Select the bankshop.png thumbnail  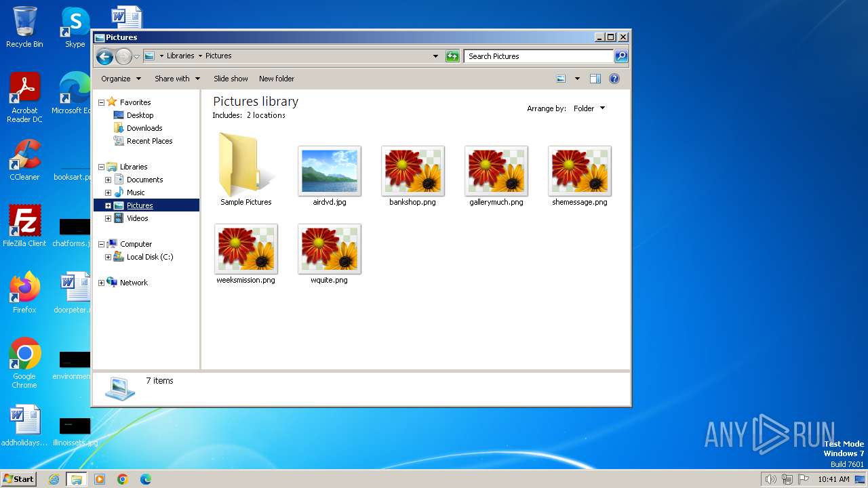(413, 171)
